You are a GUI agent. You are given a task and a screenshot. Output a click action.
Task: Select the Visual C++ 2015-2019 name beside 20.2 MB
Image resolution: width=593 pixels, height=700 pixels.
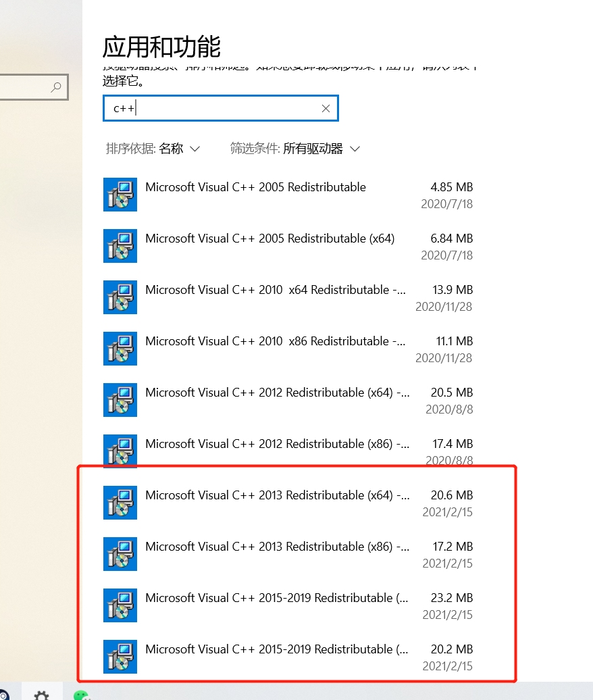pyautogui.click(x=277, y=649)
